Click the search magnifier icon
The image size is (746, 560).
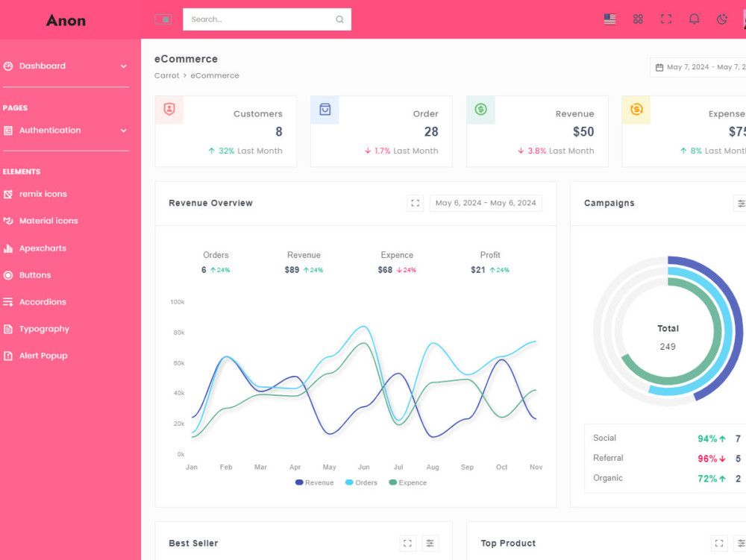339,19
